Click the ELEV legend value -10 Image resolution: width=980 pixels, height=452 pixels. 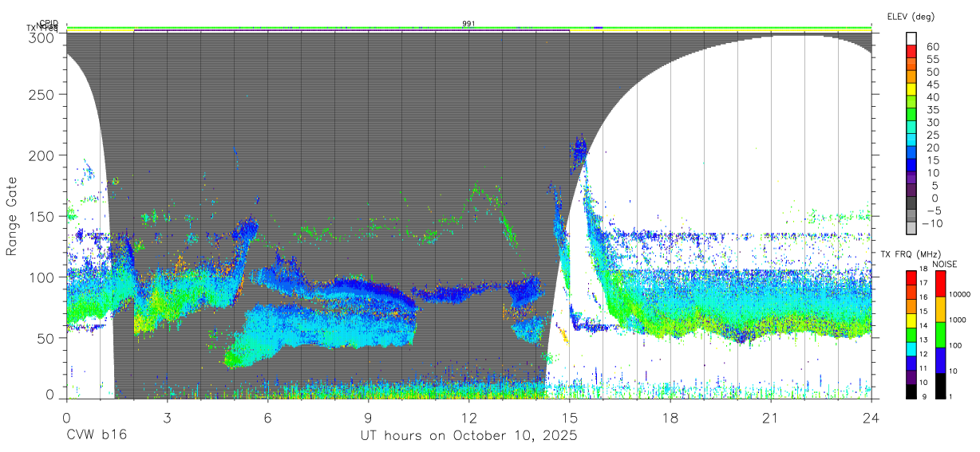click(932, 223)
